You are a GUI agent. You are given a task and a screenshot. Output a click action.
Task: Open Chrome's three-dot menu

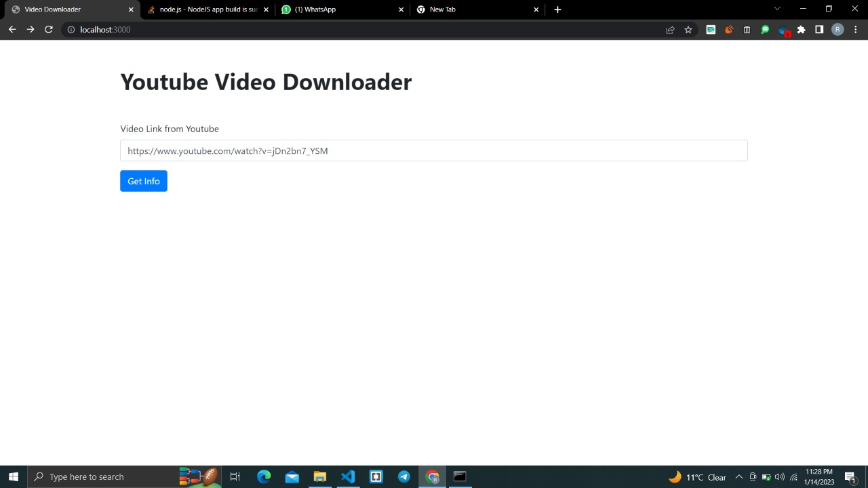(856, 29)
